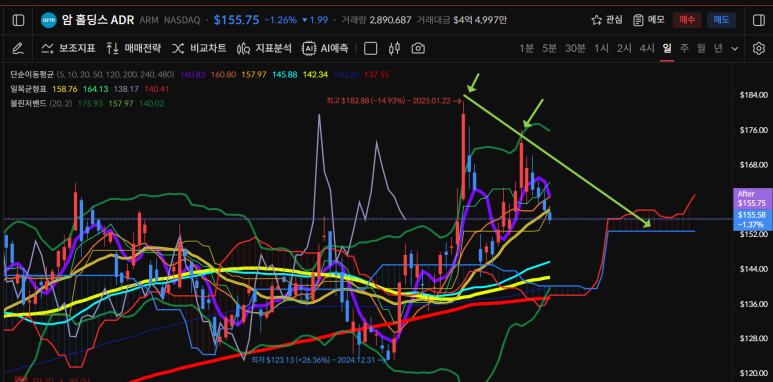Click the $136.00 price axis label

point(754,304)
